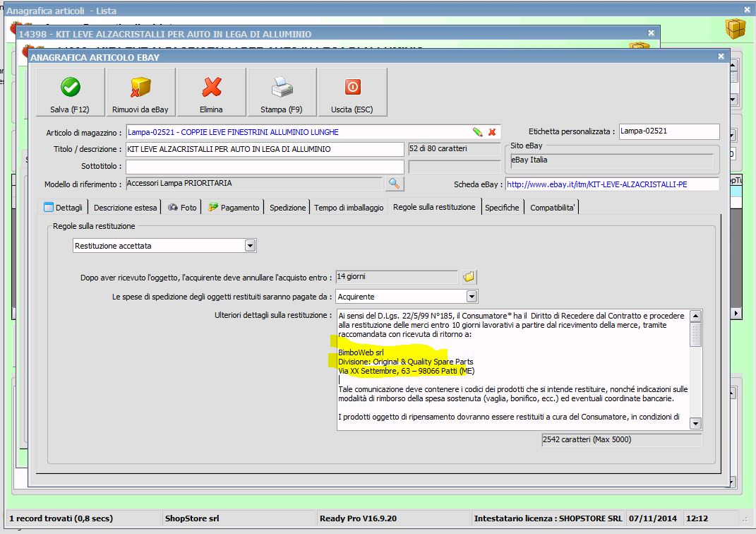Click the Uscita (ESC) power button
Screen dimensions: 756x534
352,92
